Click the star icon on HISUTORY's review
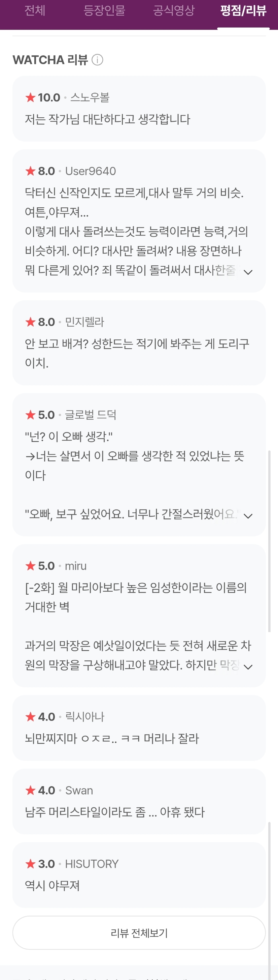The image size is (278, 980). (x=30, y=864)
